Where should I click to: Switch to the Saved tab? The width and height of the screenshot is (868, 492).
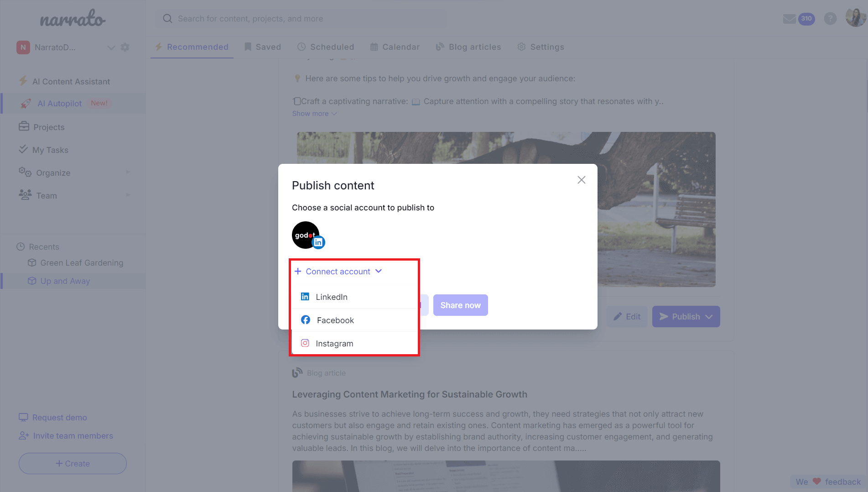[x=263, y=47]
